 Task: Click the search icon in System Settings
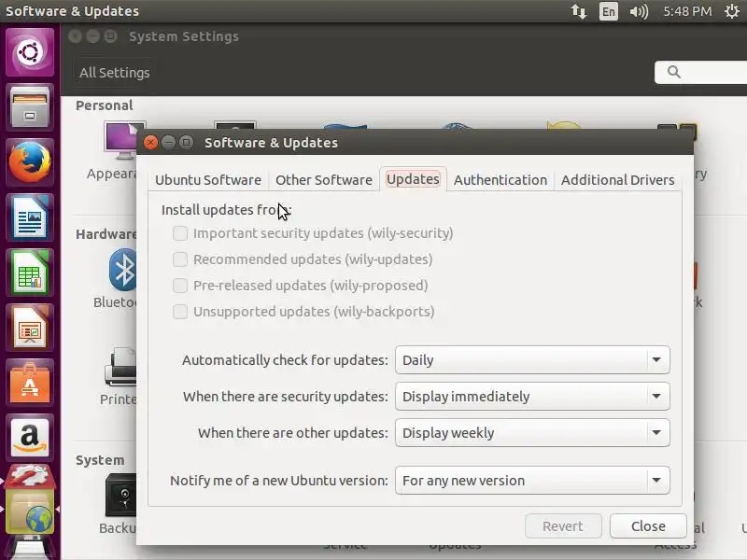(x=673, y=72)
